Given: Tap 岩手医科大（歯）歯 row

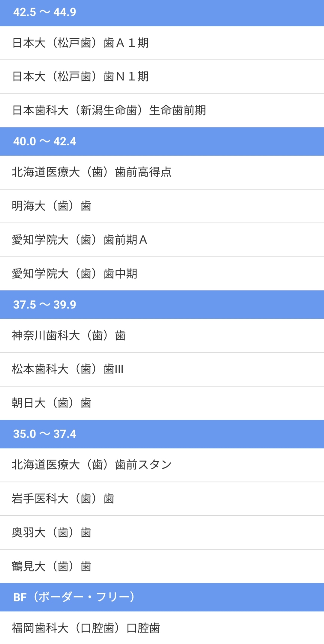Looking at the screenshot, I should (x=63, y=499).
